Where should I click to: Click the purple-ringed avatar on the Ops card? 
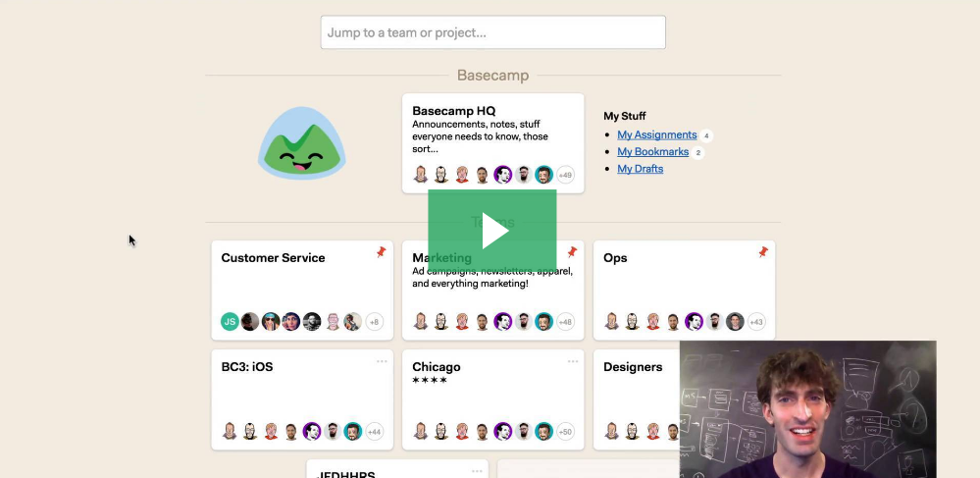694,322
